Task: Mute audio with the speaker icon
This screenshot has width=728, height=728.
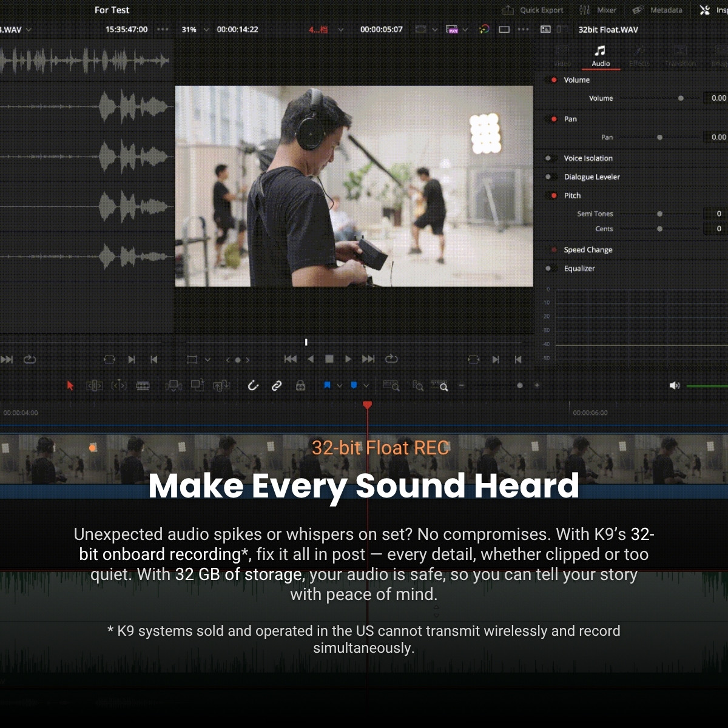Action: 675,386
